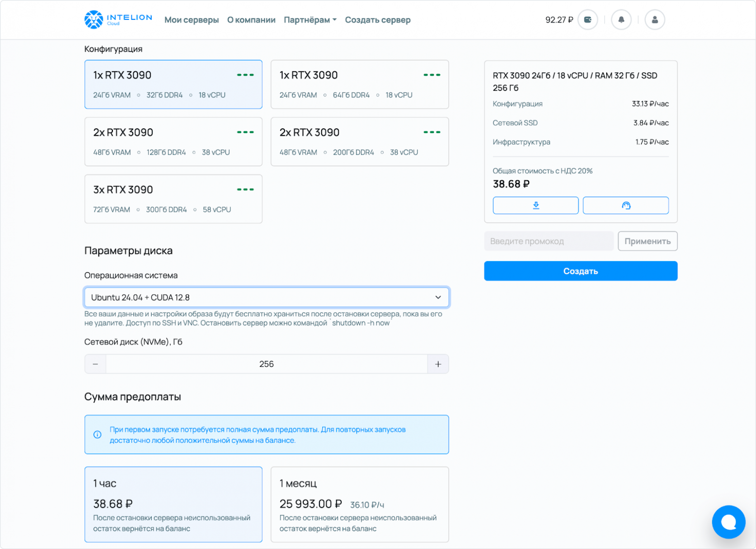
Task: Open the О компании page
Action: (251, 20)
